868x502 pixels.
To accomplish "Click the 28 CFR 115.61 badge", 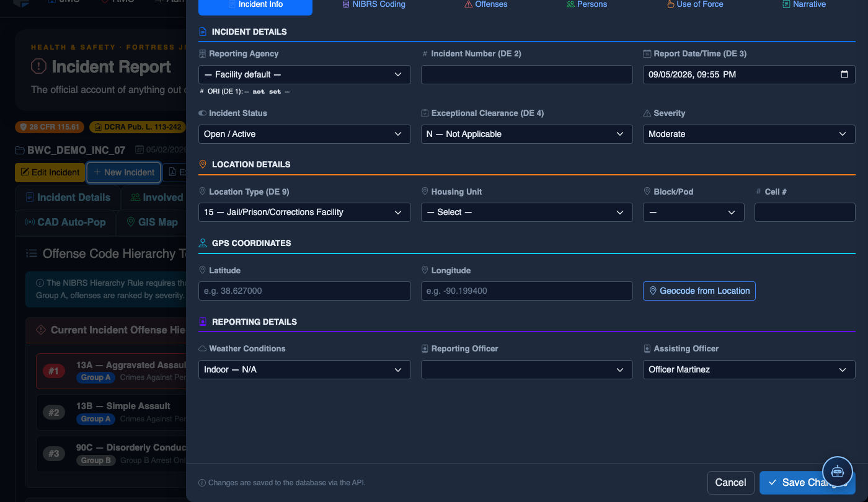I will pos(50,127).
